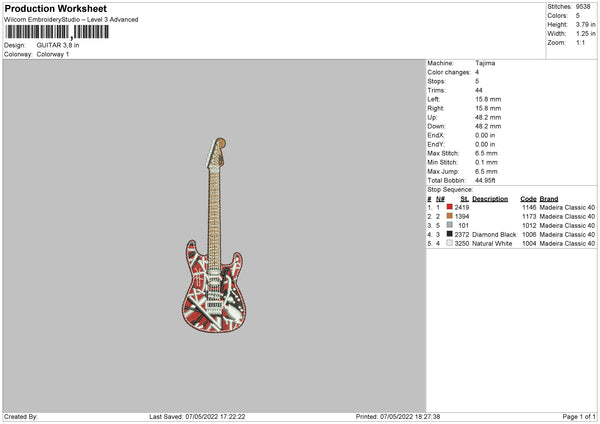Click the Zoom value 1:1
Screen dimensions: 600x424
coord(580,42)
